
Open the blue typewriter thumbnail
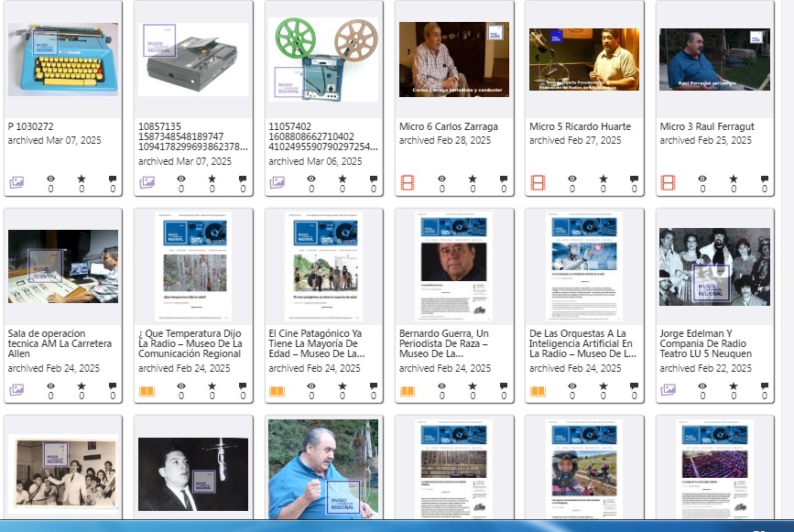(x=63, y=60)
